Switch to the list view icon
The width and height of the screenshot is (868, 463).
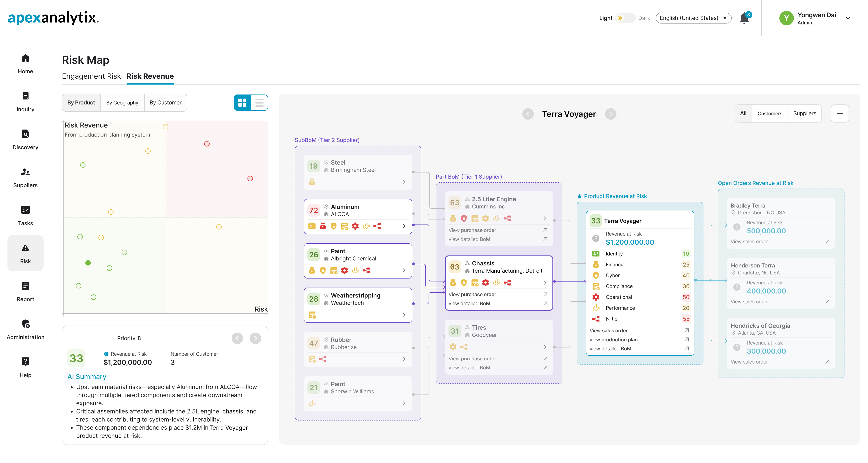coord(259,102)
